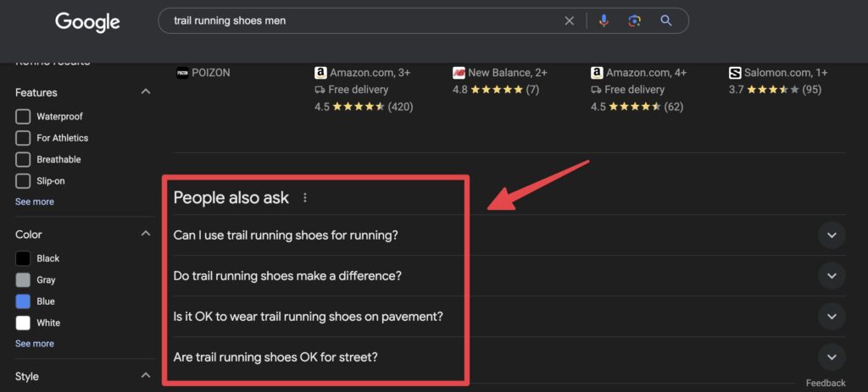
Task: Check the For Athletics filter
Action: pyautogui.click(x=23, y=138)
